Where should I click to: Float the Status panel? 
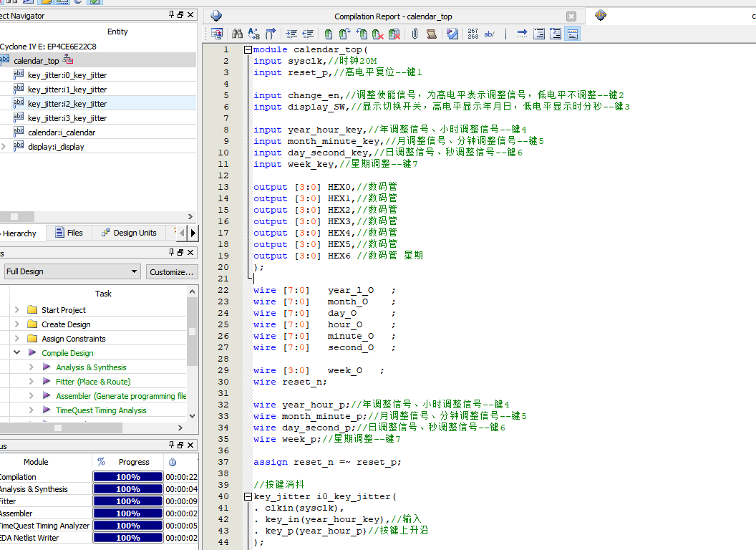pyautogui.click(x=180, y=445)
